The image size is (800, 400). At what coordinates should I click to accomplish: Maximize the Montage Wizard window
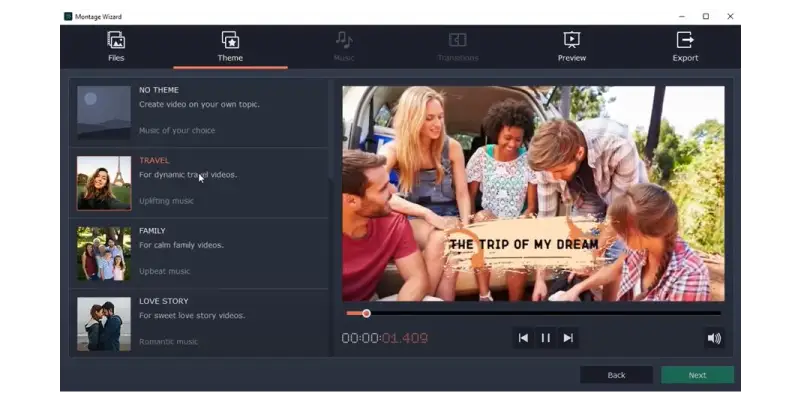(x=706, y=16)
